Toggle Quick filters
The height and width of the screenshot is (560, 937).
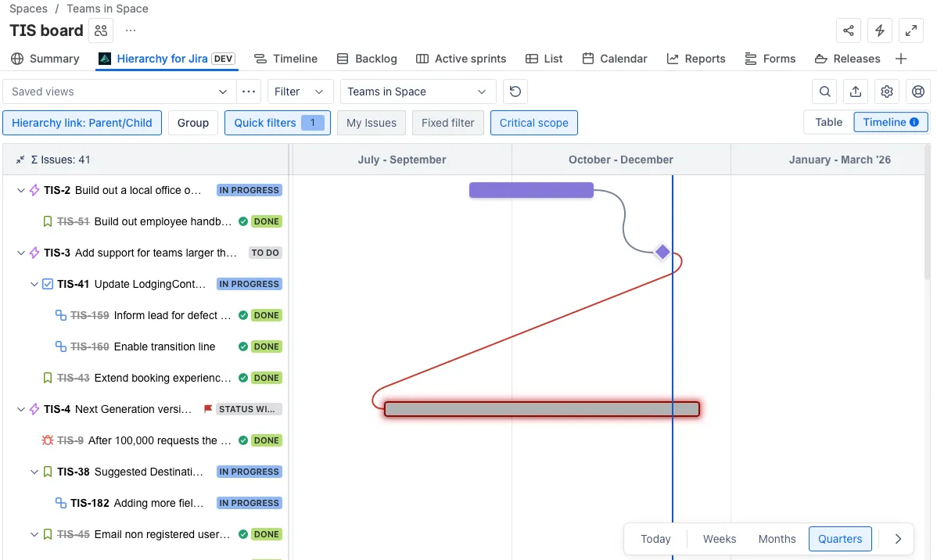coord(278,123)
